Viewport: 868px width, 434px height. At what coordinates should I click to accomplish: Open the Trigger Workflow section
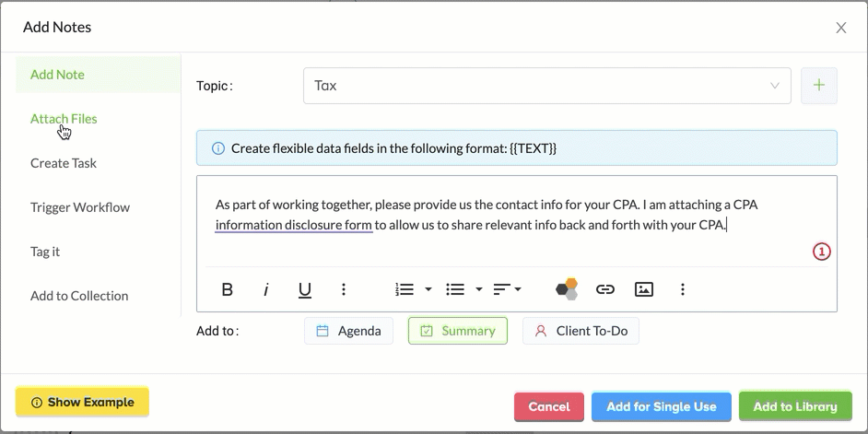80,207
